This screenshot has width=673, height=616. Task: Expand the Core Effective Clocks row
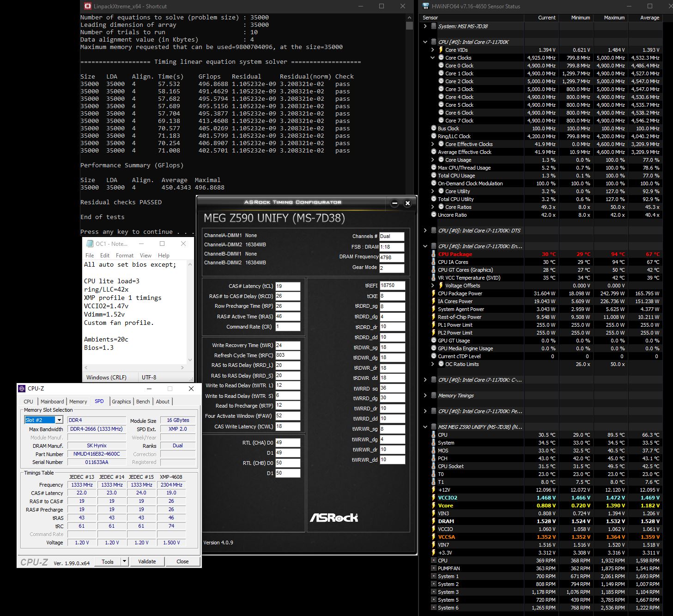433,144
